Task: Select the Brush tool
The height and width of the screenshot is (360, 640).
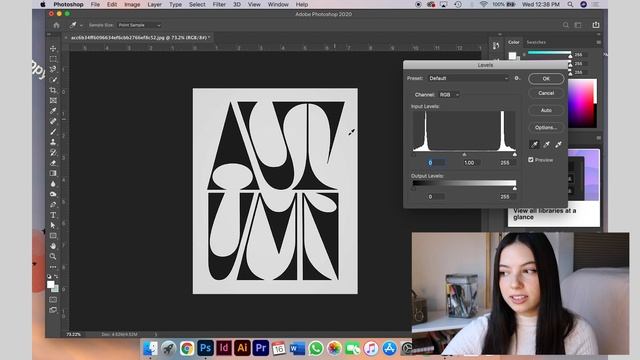Action: [53, 131]
